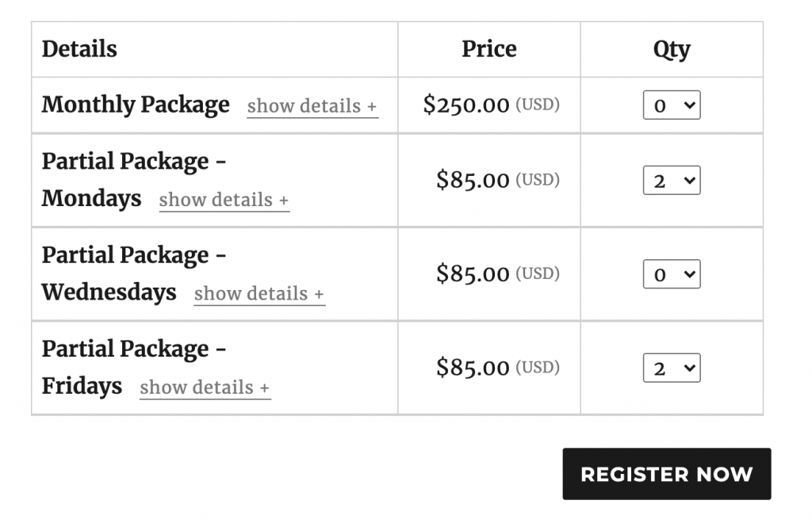Click the $250.00 Monthly Package price
Screen dimensions: 812x527
point(466,105)
